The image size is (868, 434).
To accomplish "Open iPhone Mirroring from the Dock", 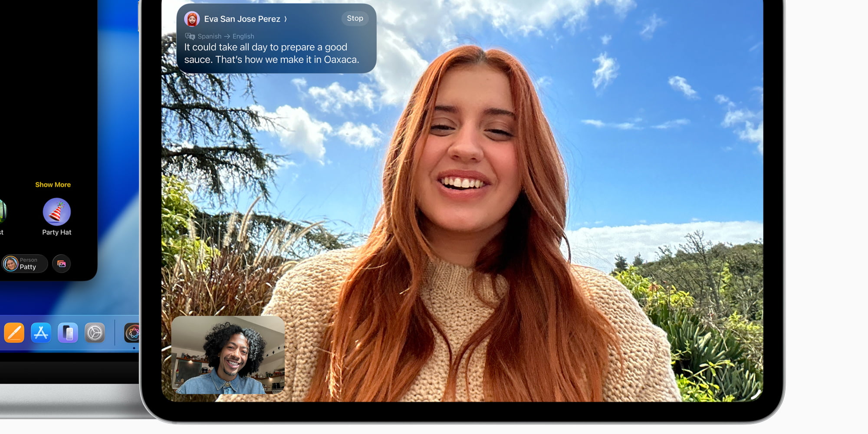I will pyautogui.click(x=68, y=333).
